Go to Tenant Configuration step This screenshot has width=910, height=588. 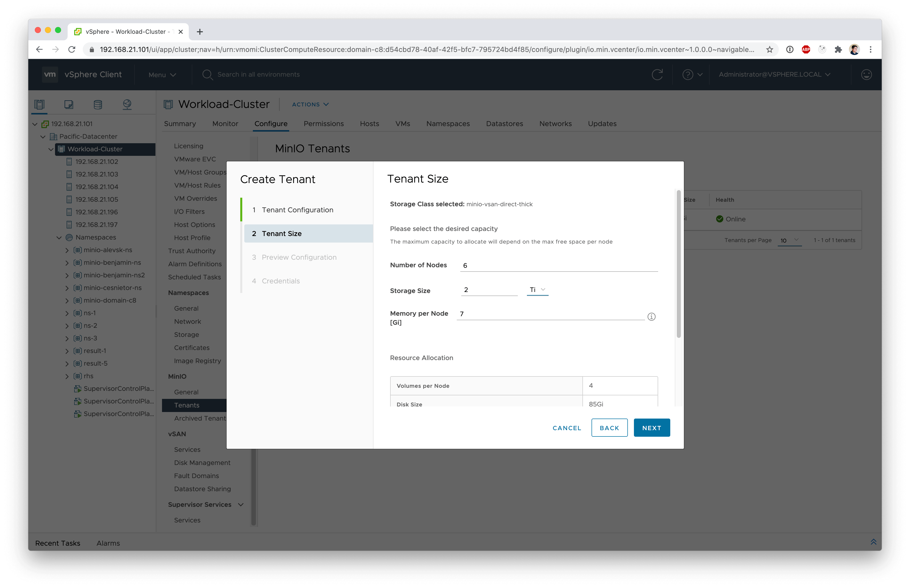tap(297, 210)
